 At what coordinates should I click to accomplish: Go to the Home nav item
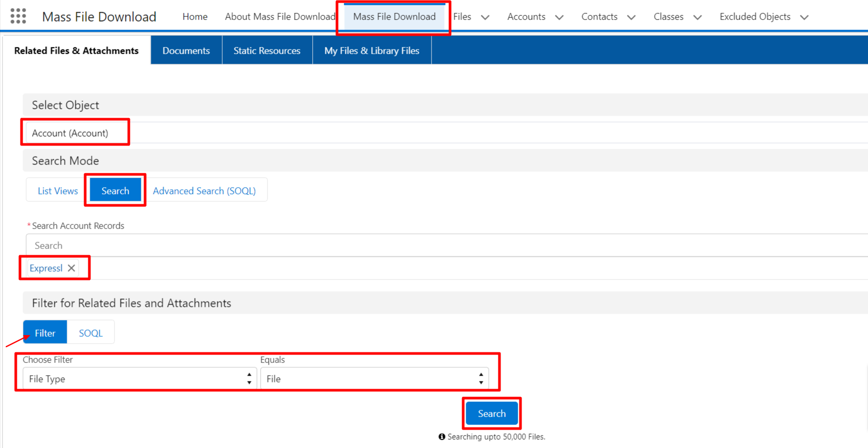click(195, 17)
